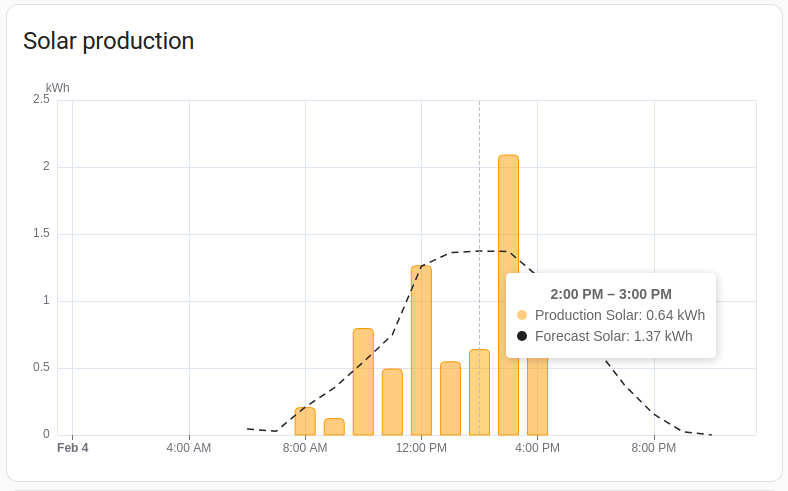Click the shortest orange production bar
Screen dimensions: 788x491
(334, 427)
